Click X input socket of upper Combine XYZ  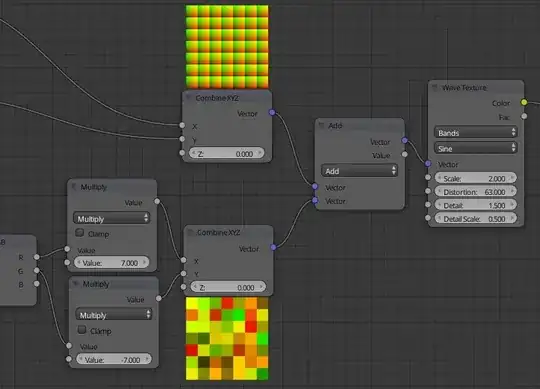tap(182, 125)
